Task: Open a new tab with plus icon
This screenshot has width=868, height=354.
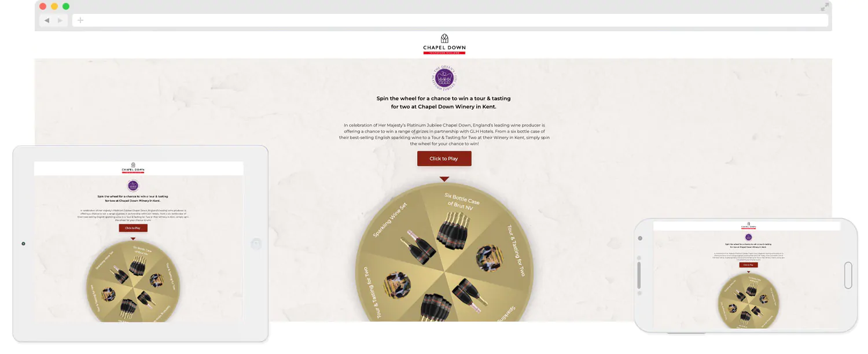Action: 80,20
